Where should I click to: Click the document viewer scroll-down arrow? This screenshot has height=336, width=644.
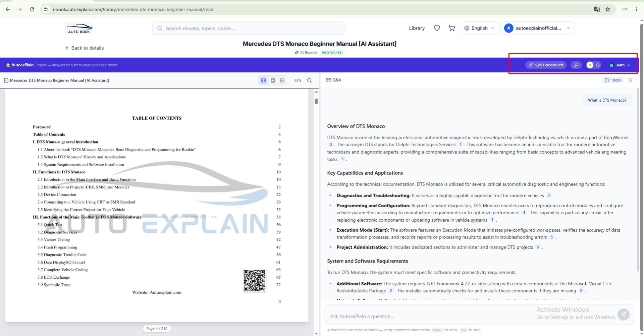pos(316,334)
